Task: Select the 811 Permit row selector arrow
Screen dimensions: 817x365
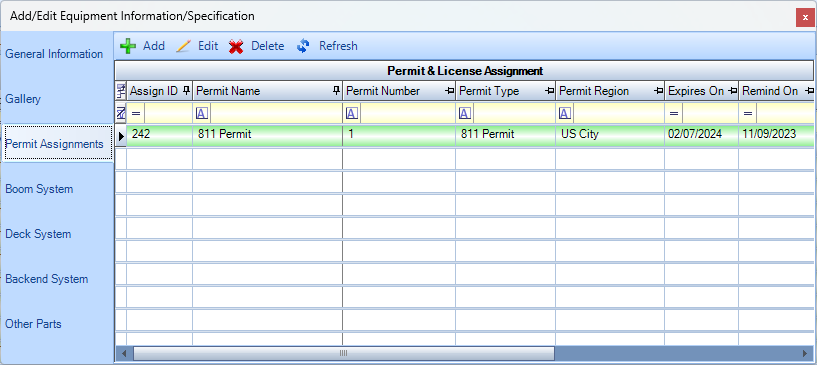Action: coord(121,136)
